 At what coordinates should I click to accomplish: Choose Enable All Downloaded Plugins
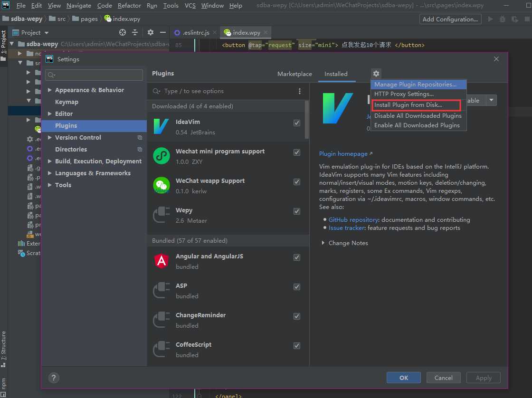[418, 125]
